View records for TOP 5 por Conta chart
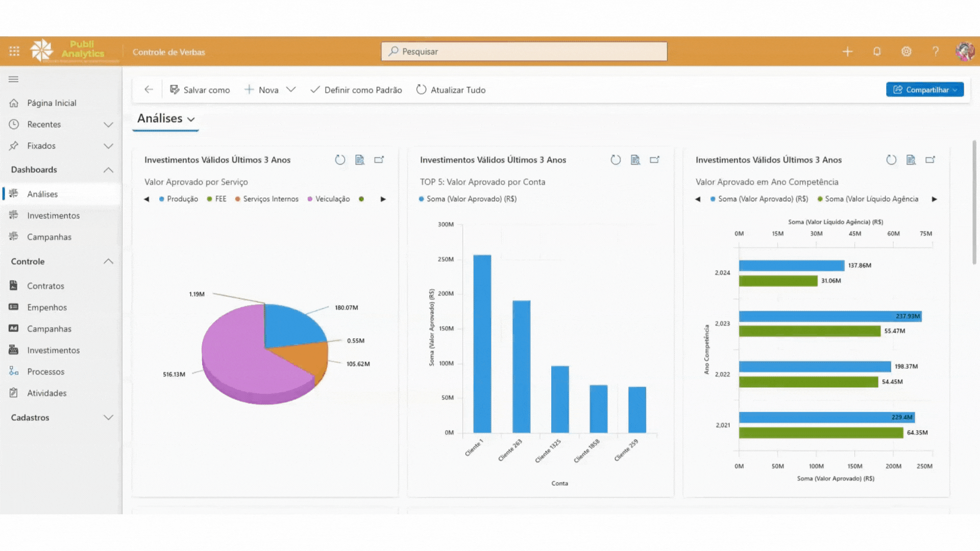Image resolution: width=980 pixels, height=551 pixels. 635,160
